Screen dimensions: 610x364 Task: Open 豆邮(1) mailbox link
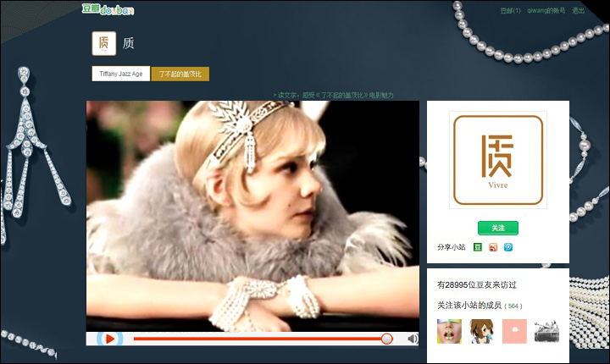click(510, 10)
